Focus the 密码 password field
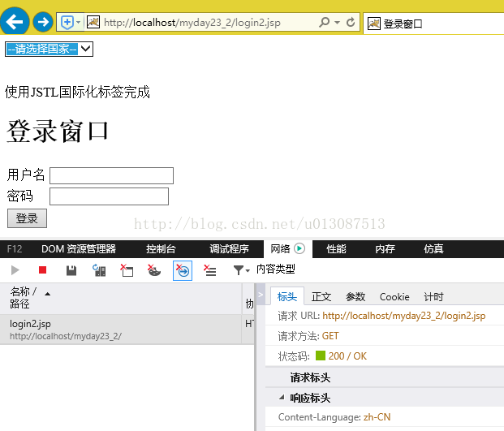 109,196
